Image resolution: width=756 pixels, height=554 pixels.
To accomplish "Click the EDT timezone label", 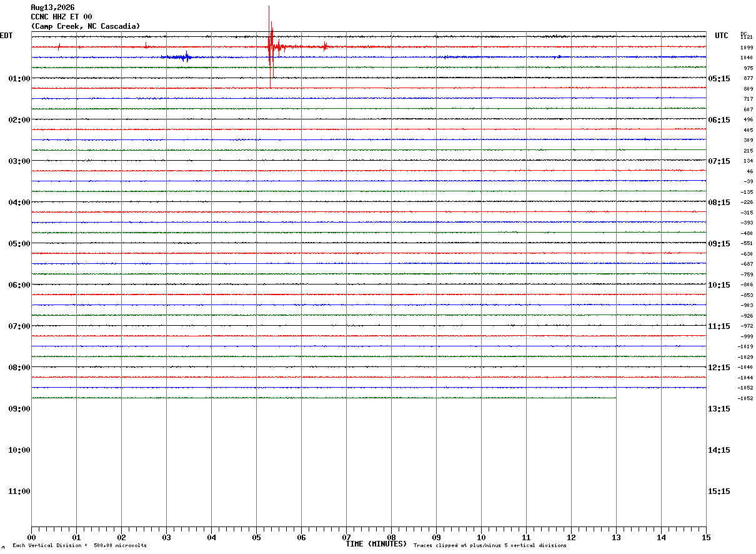I will tap(6, 36).
